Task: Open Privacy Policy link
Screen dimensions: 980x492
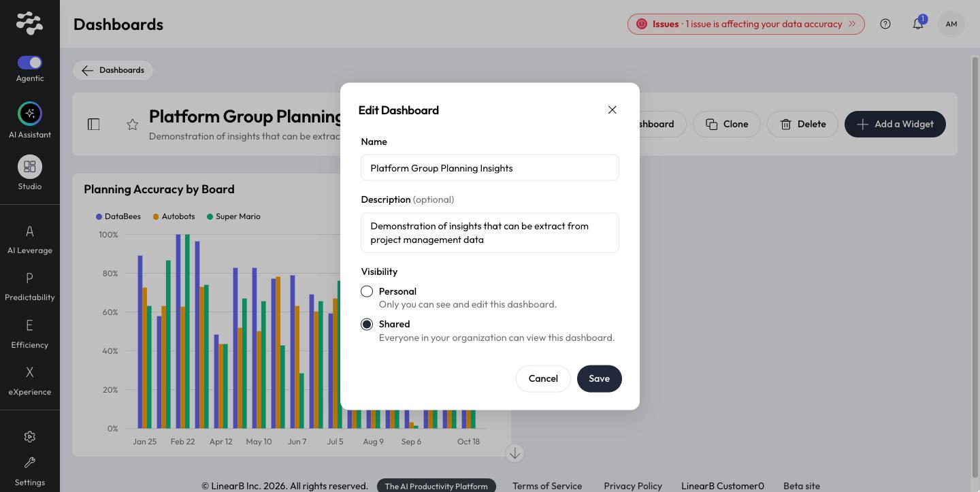Action: 633,486
